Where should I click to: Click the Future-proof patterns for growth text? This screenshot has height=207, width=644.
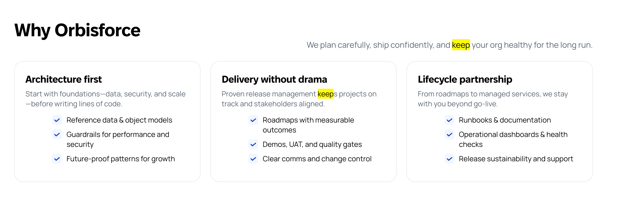pyautogui.click(x=121, y=159)
